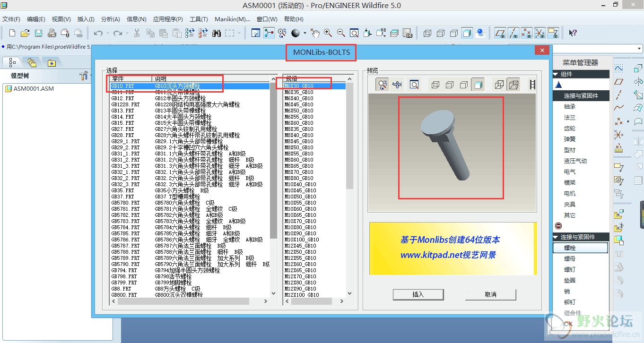The height and width of the screenshot is (343, 644).
Task: Click the Zoom In magnifier icon
Action: pyautogui.click(x=328, y=33)
